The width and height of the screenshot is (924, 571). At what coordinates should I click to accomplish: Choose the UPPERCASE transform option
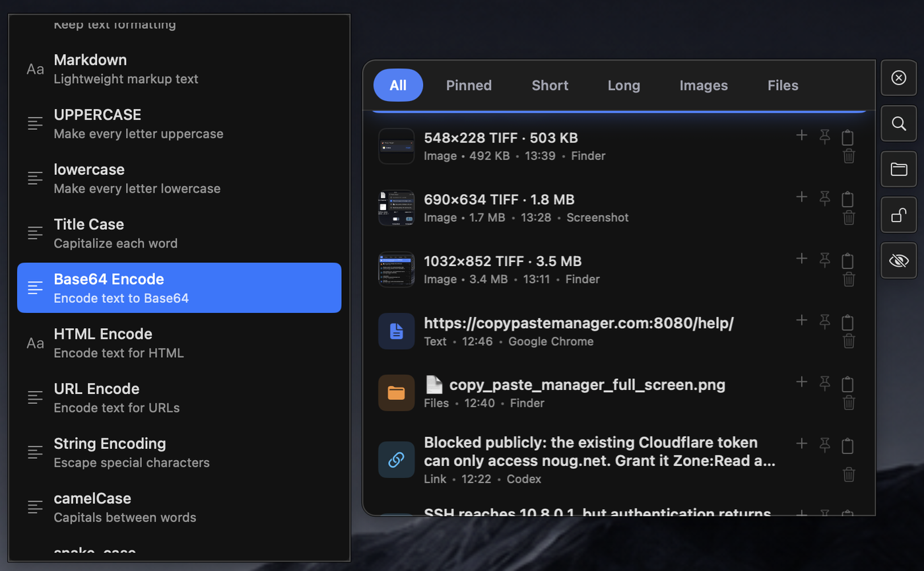[179, 123]
